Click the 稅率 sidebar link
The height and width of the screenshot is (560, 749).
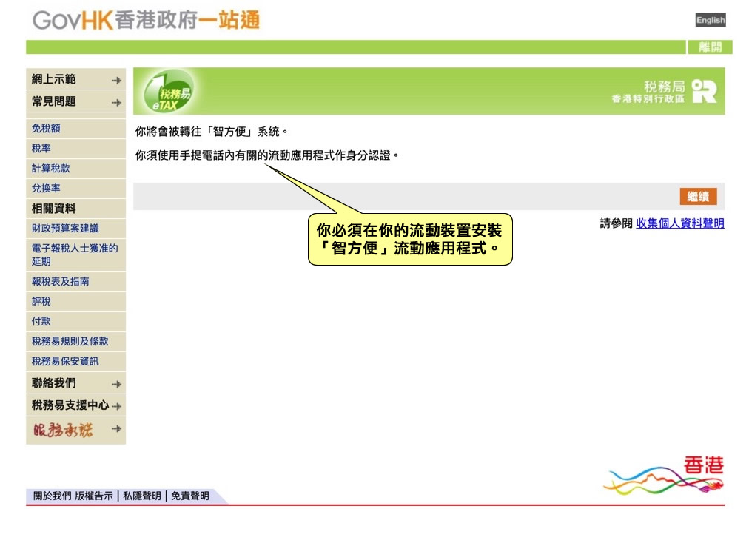pos(41,149)
